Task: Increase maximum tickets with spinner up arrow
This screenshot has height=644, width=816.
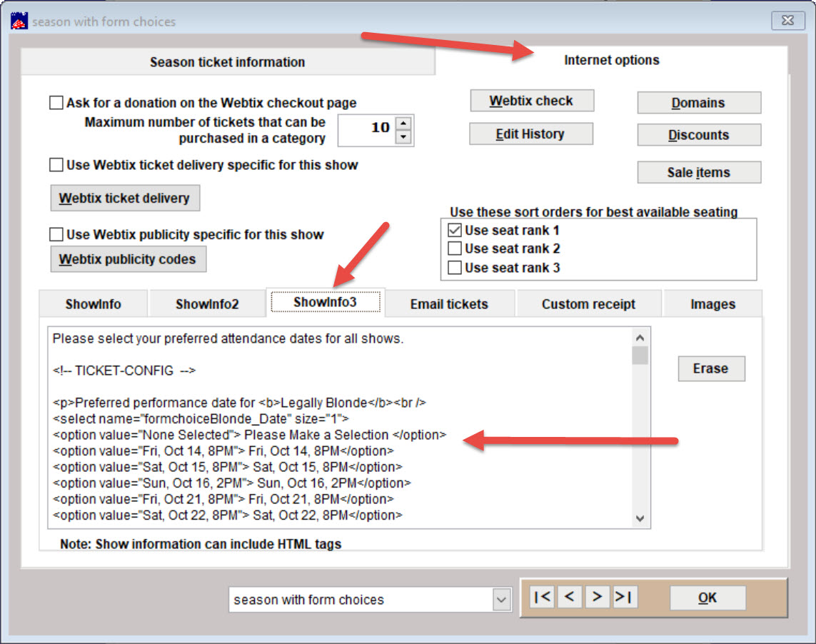Action: coord(403,124)
